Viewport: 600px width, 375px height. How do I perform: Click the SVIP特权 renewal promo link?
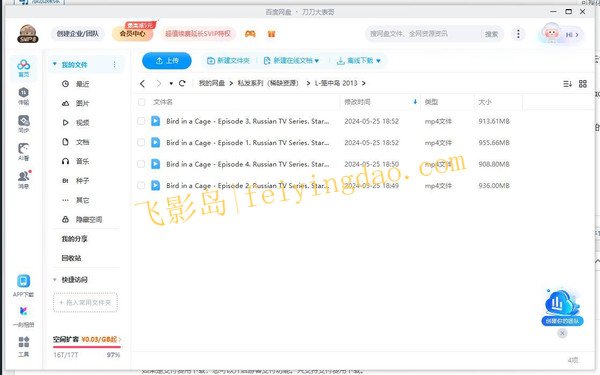pos(198,34)
